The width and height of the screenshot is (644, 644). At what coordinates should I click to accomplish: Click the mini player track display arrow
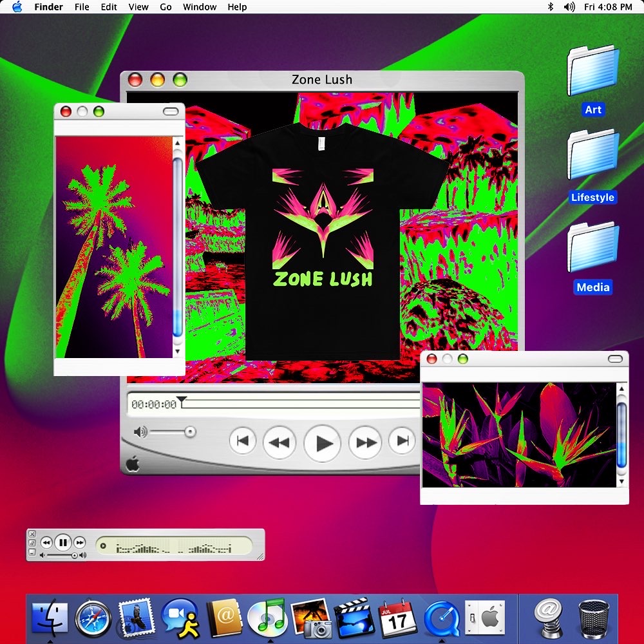pyautogui.click(x=103, y=546)
